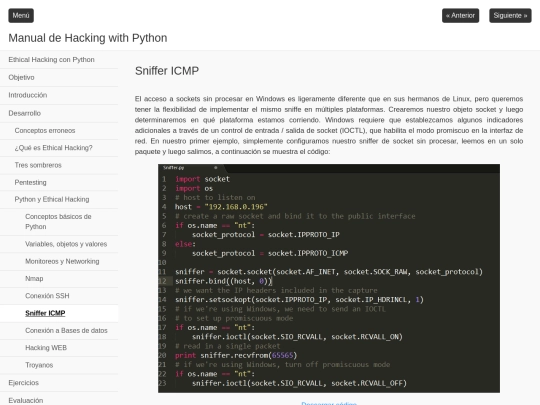Open Conceptos básicos de Python page
The height and width of the screenshot is (405, 540).
point(58,221)
